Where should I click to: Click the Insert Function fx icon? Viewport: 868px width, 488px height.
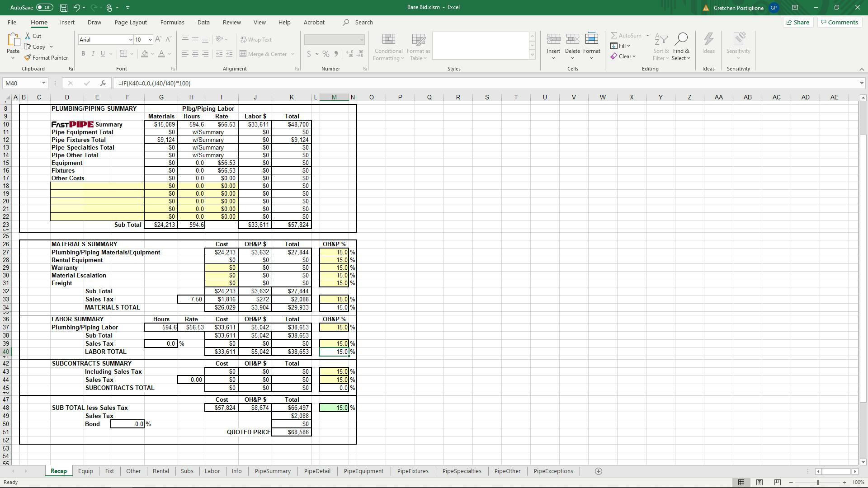click(103, 83)
